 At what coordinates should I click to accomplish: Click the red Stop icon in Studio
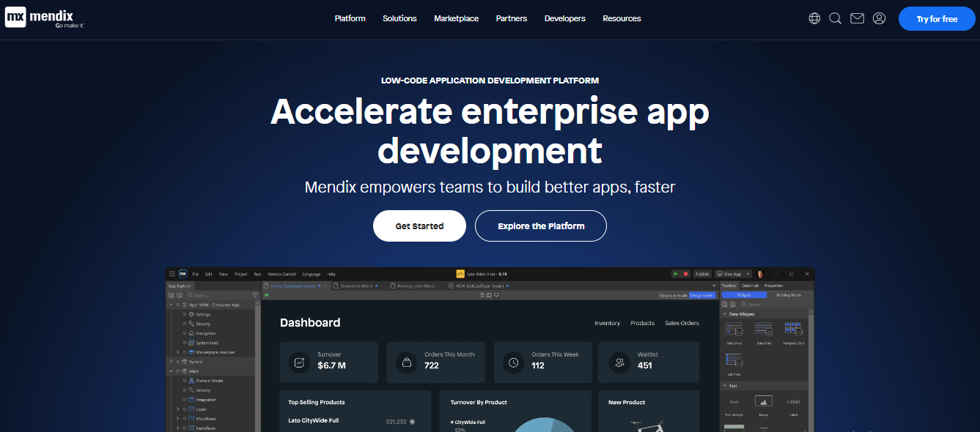point(685,274)
